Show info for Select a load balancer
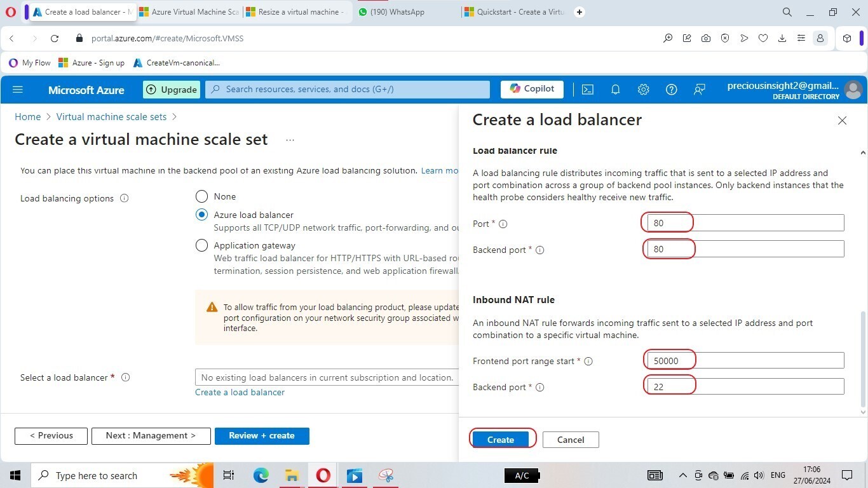The image size is (868, 488). point(126,377)
